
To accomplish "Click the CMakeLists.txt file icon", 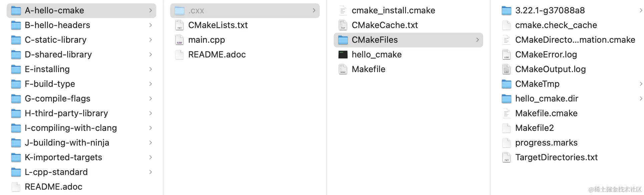I will point(180,25).
